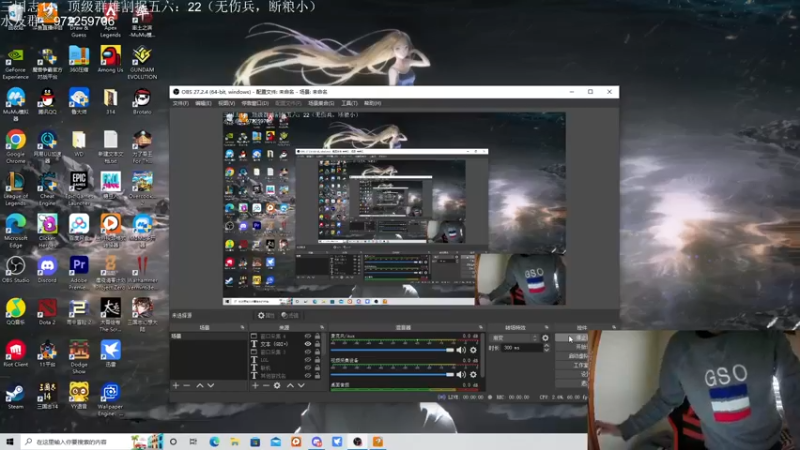Screen dimensions: 800x450
Task: Pop out the Scenes dock panel
Action: point(242,328)
